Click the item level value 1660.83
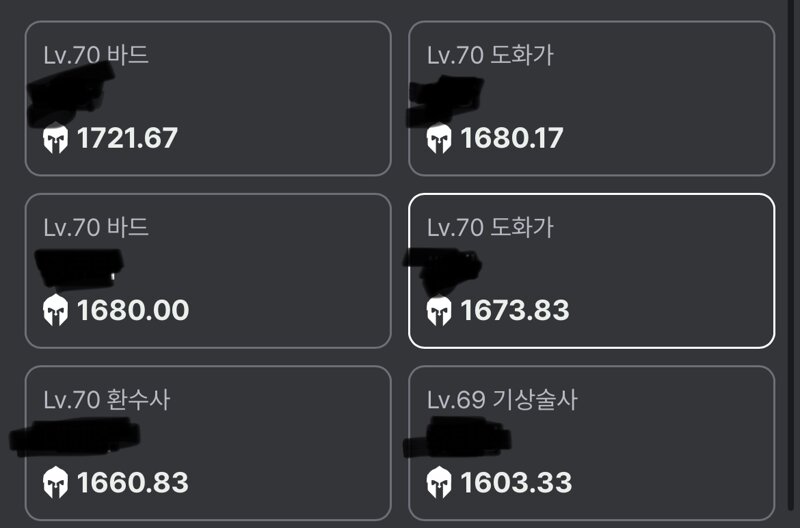The height and width of the screenshot is (528, 800). (x=133, y=483)
